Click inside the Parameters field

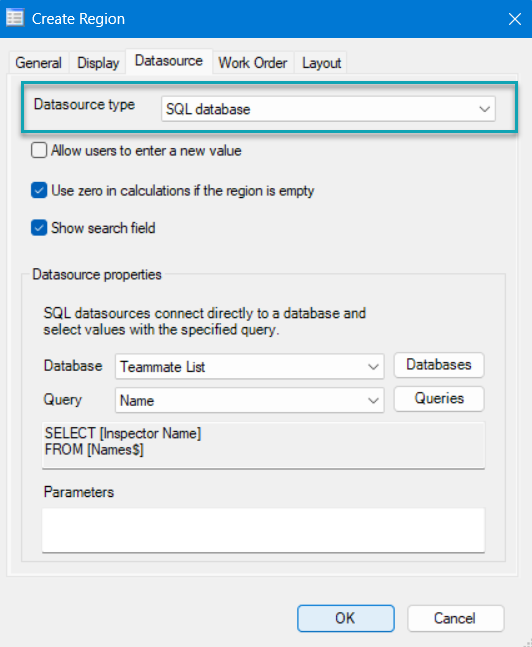(263, 530)
